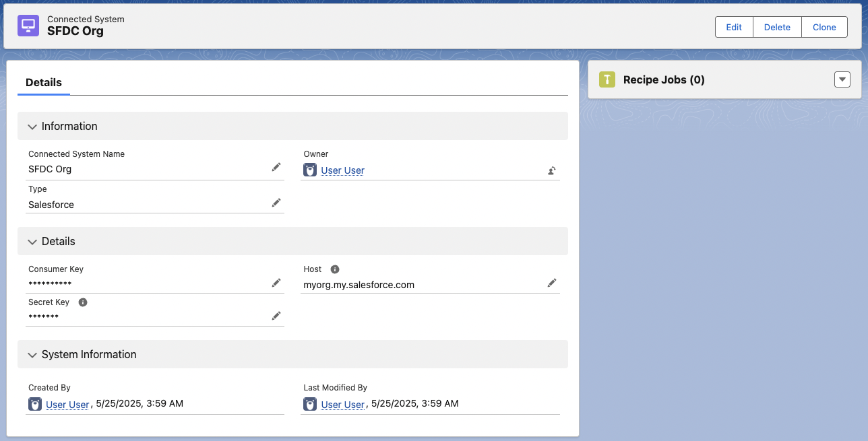Edit the Type field pencil icon
868x441 pixels.
(x=276, y=202)
